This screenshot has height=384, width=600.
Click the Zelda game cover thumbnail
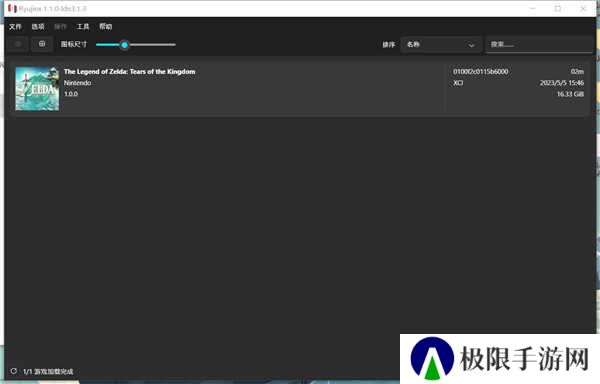37,89
